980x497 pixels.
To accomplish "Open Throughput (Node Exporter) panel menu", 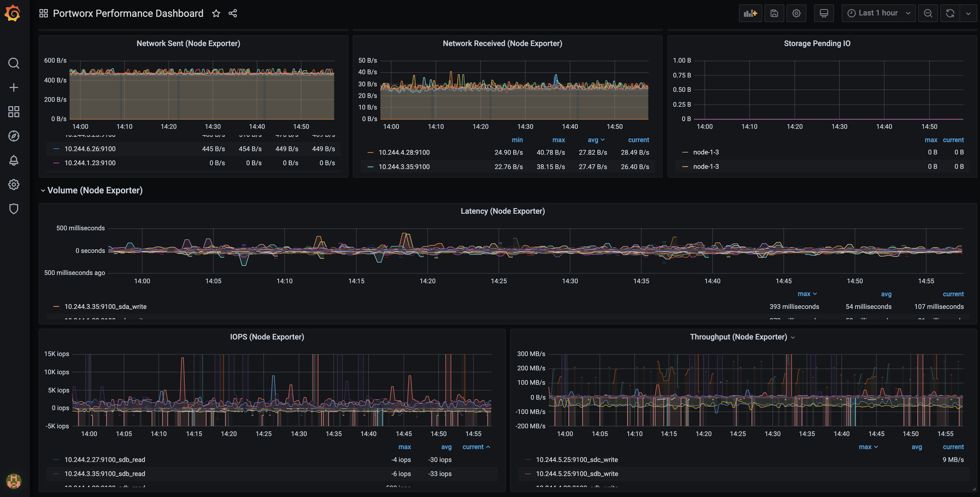I will [793, 337].
